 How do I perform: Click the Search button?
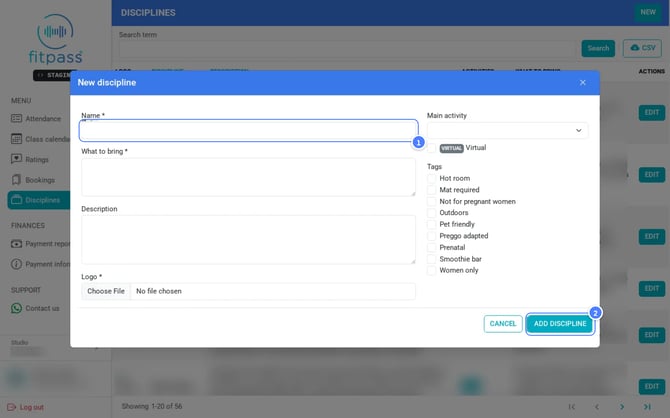[x=598, y=48]
